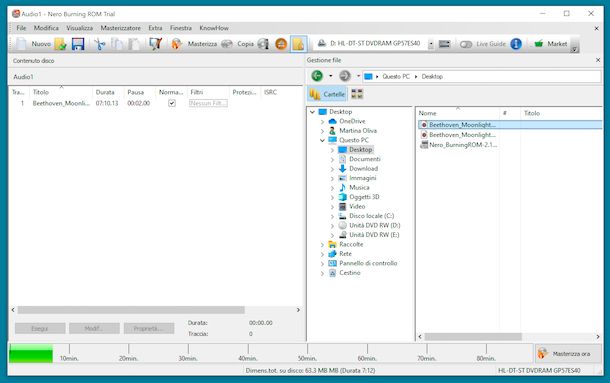Expand the Raccolte tree node
Screen dimensions: 610x383
coord(322,244)
